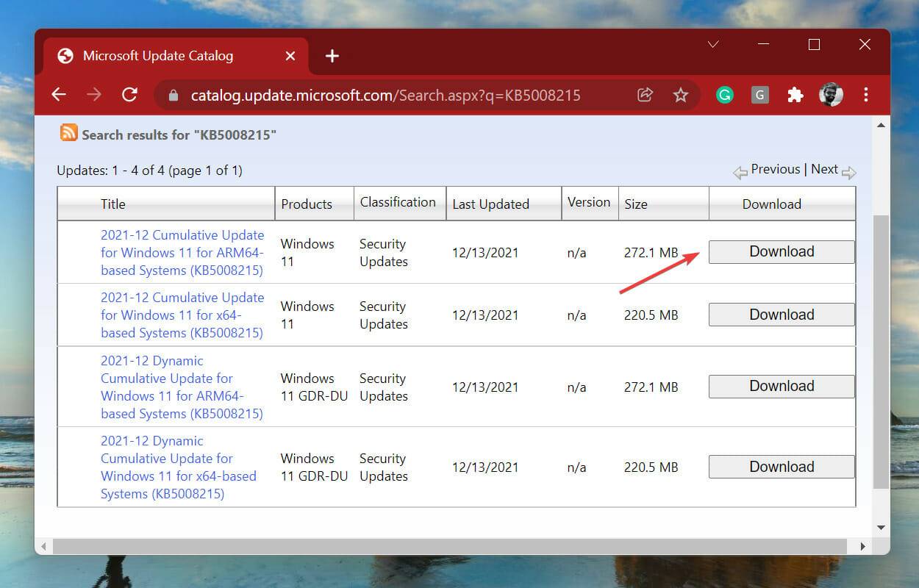Open the window control chevron dropdown

click(x=712, y=44)
